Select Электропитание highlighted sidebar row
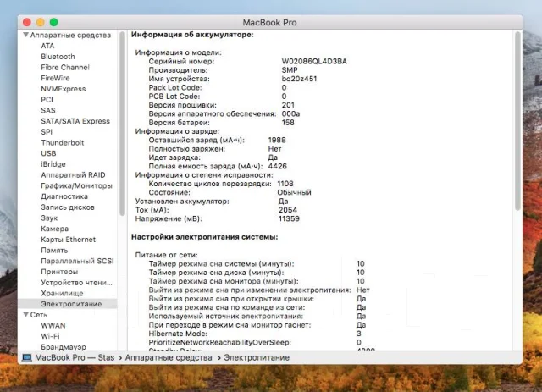 point(68,304)
